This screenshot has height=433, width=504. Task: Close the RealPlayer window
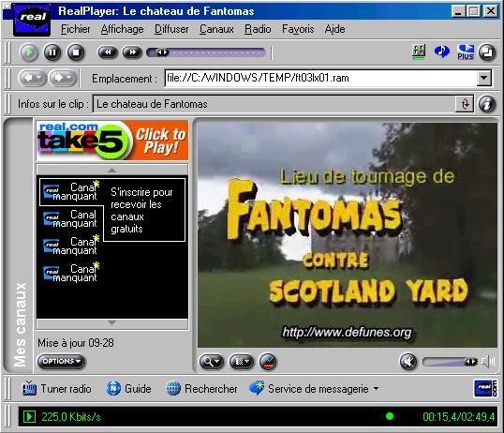[x=491, y=11]
